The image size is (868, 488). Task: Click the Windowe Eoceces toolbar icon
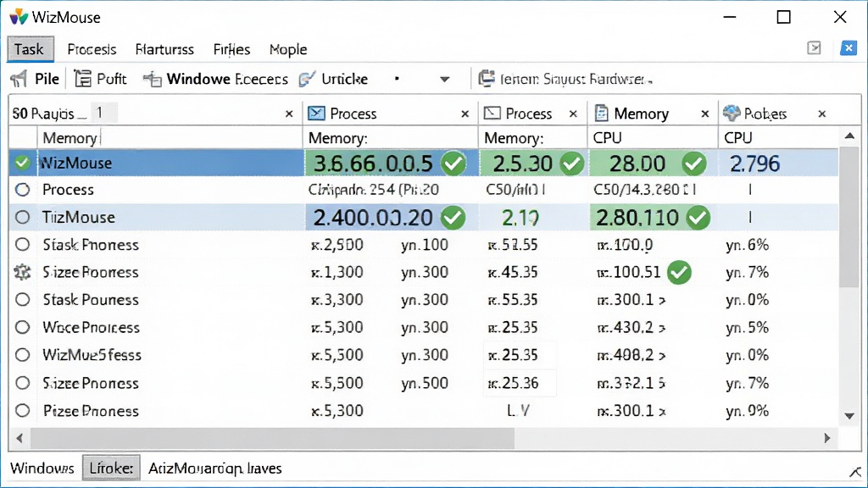[153, 79]
